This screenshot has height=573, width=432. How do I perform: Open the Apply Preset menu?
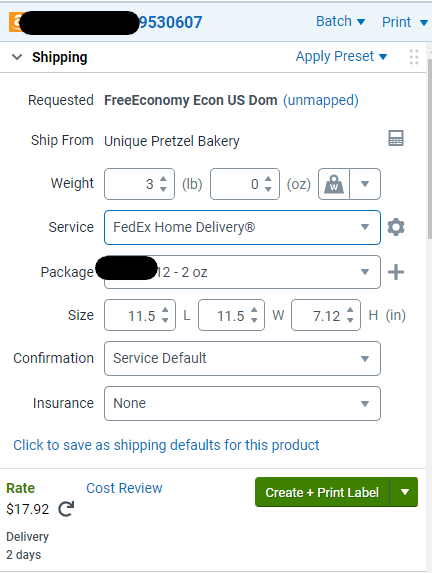coord(341,56)
